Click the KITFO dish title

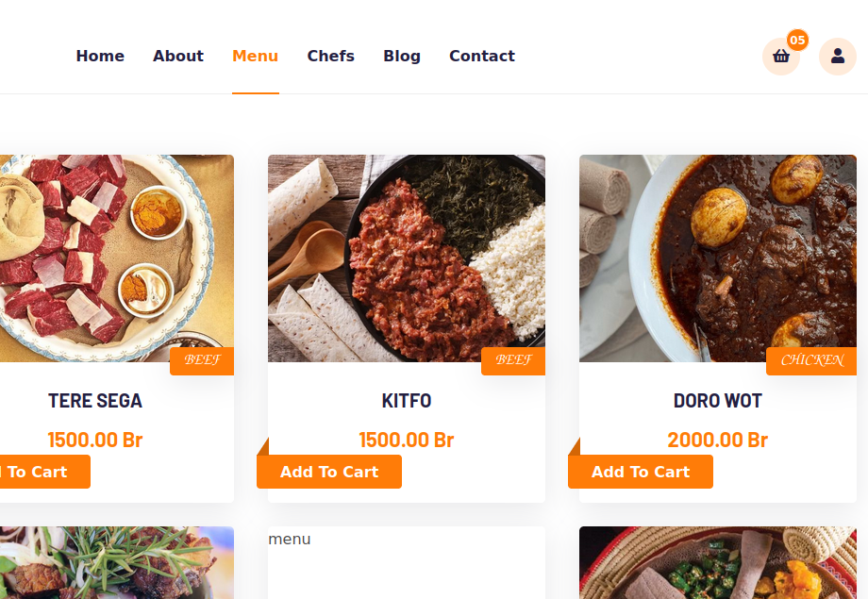407,401
